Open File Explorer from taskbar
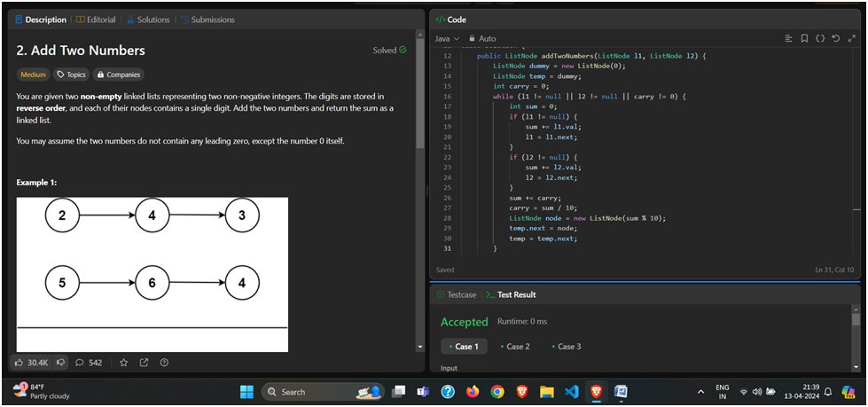The height and width of the screenshot is (407, 868). tap(547, 392)
